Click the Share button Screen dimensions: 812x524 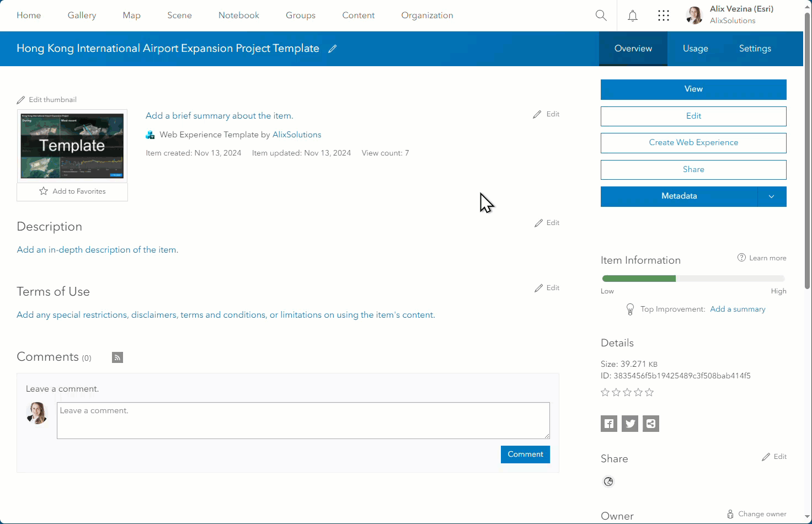click(693, 170)
